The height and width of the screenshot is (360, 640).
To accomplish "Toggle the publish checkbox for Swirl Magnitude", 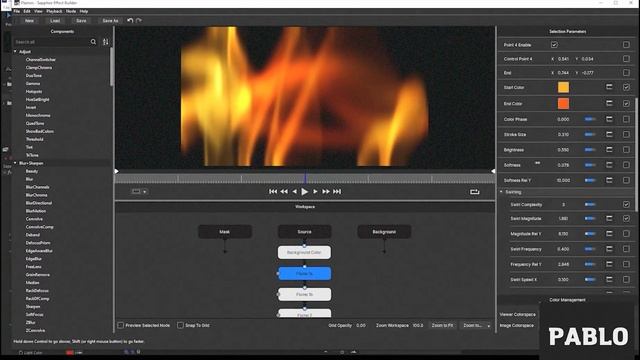I will pyautogui.click(x=626, y=218).
